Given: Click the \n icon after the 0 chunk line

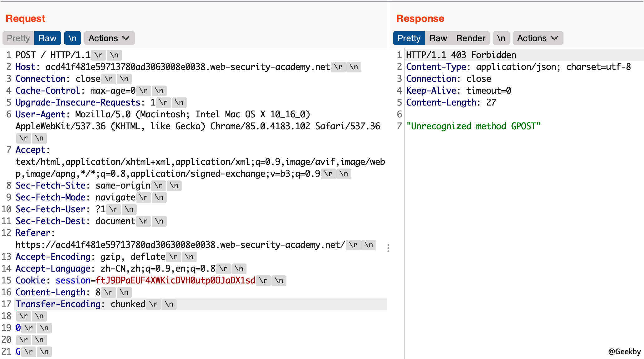Looking at the screenshot, I should click(44, 328).
